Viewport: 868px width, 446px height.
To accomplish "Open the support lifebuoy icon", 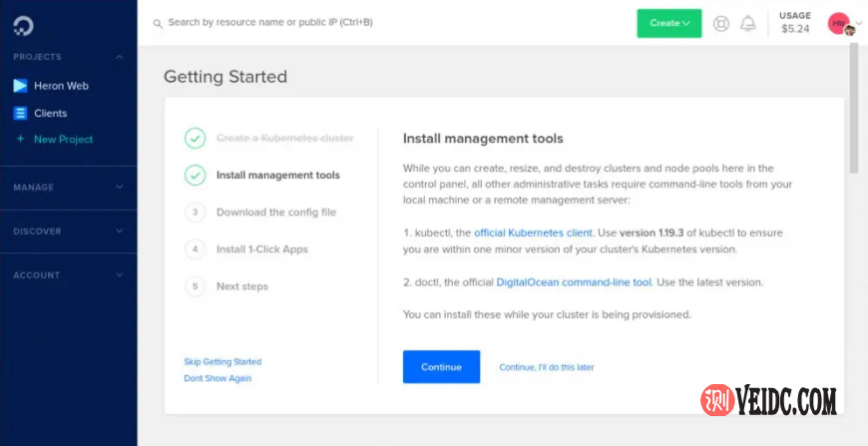I will tap(721, 23).
